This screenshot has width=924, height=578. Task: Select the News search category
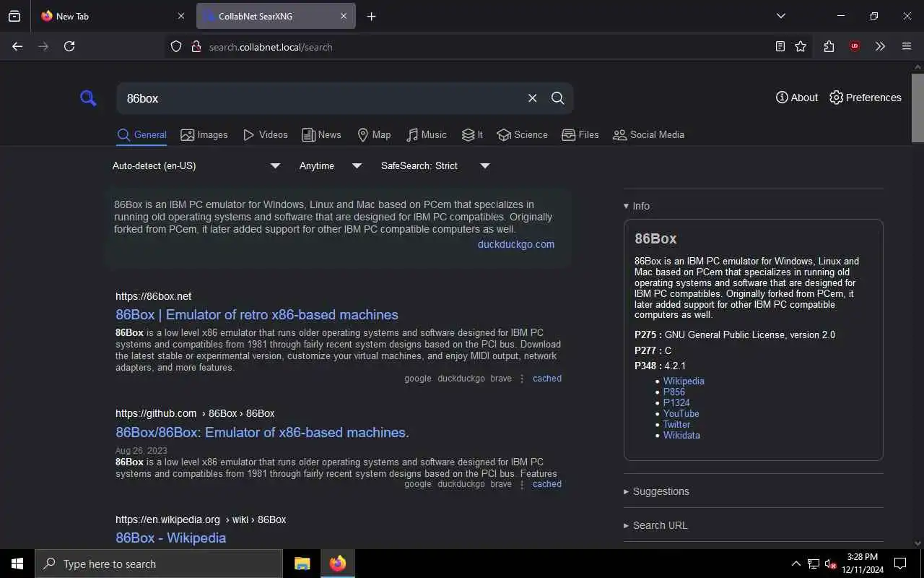[321, 134]
